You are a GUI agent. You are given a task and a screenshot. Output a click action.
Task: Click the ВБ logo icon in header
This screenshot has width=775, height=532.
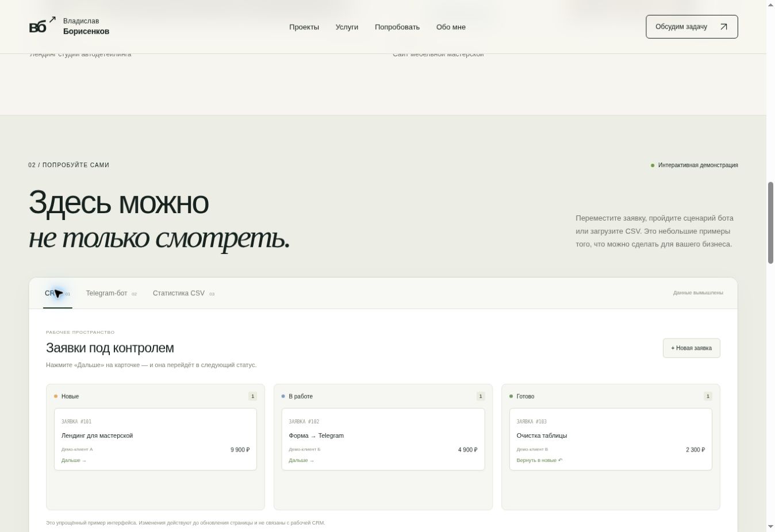click(x=43, y=25)
